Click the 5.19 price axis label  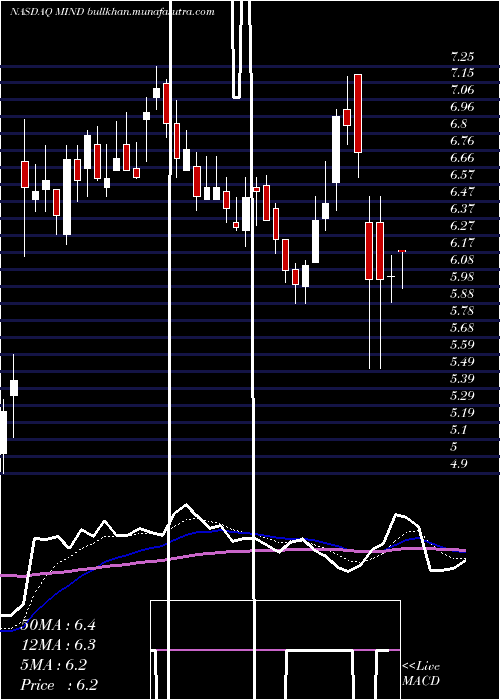pyautogui.click(x=462, y=412)
